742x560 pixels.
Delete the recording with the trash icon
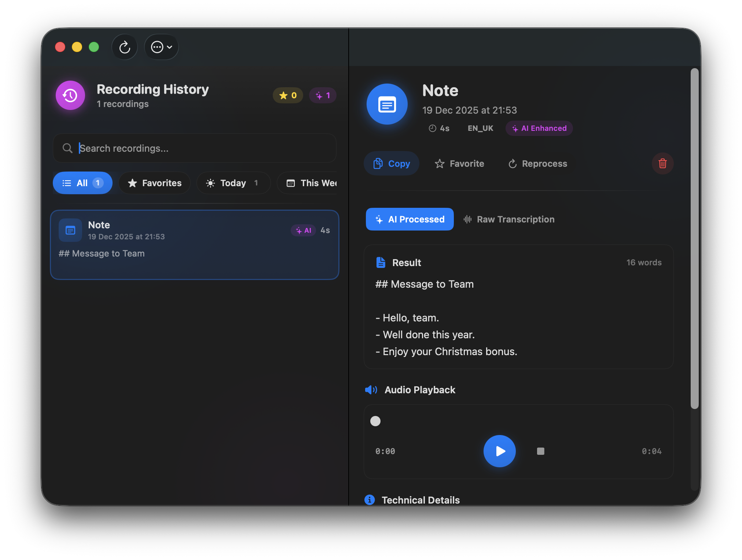[662, 163]
